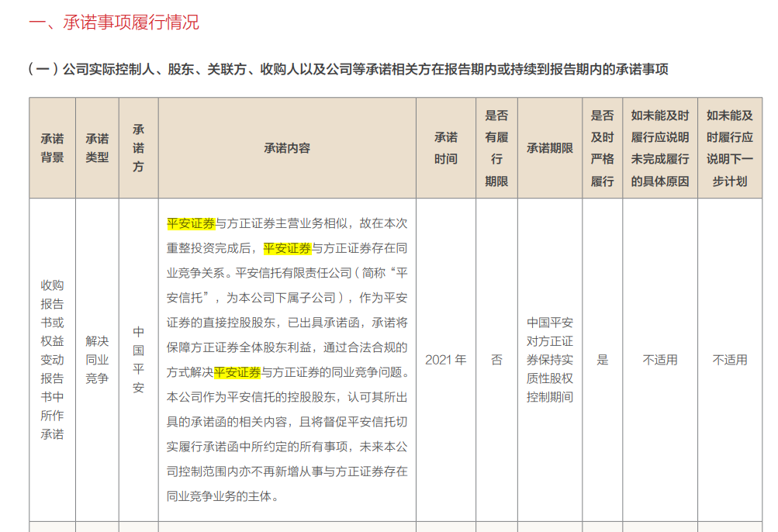Click the line 司控制范围内亦不再新增从事
This screenshot has height=532, width=778.
point(287,472)
